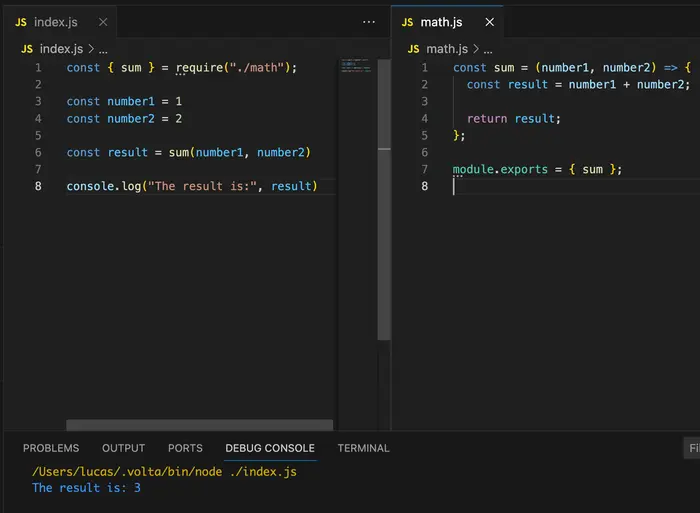The image size is (700, 513).
Task: Open the PROBLEMS panel tab
Action: point(51,448)
